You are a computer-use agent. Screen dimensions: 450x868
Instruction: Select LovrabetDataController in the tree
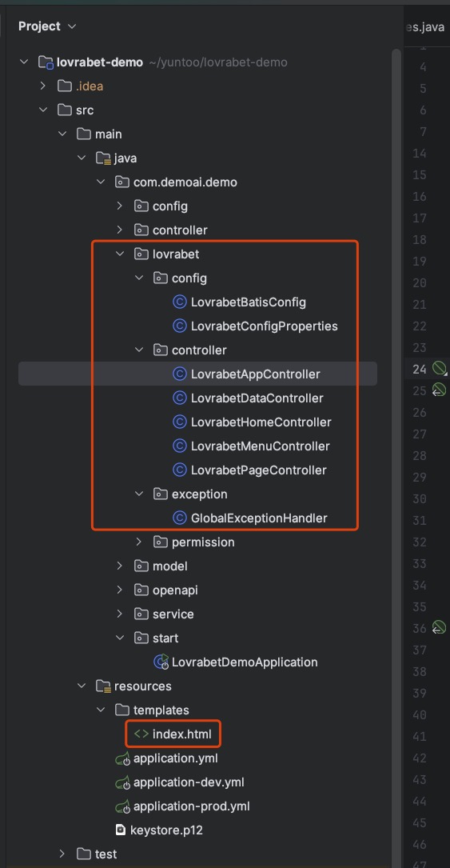pyautogui.click(x=257, y=398)
